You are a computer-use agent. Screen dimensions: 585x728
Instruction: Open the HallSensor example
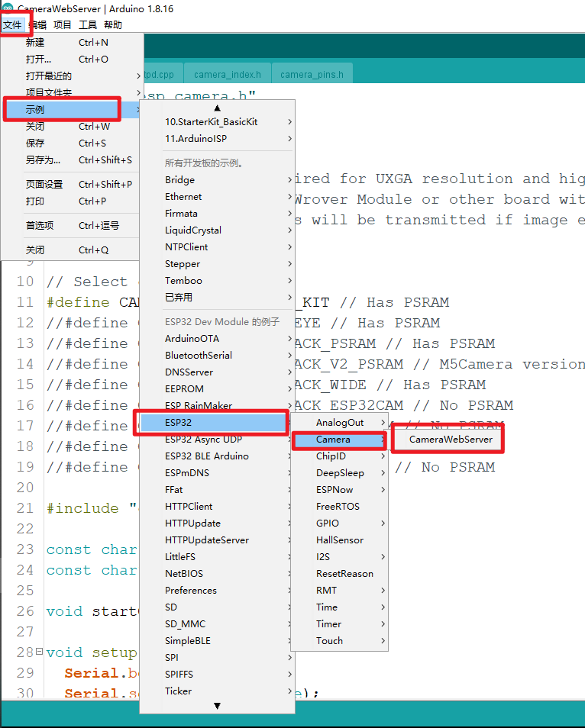(x=339, y=540)
